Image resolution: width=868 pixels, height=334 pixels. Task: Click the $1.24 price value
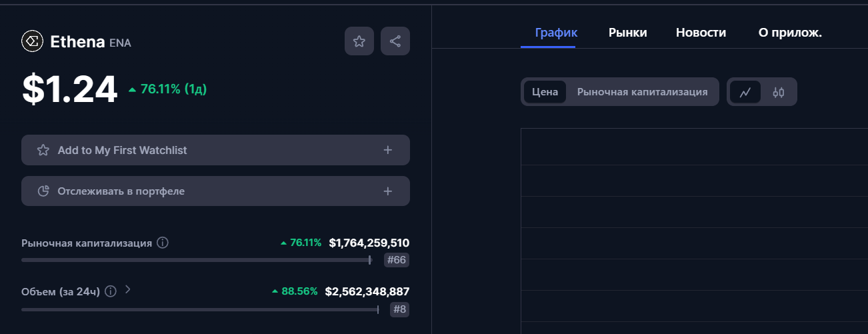point(70,89)
